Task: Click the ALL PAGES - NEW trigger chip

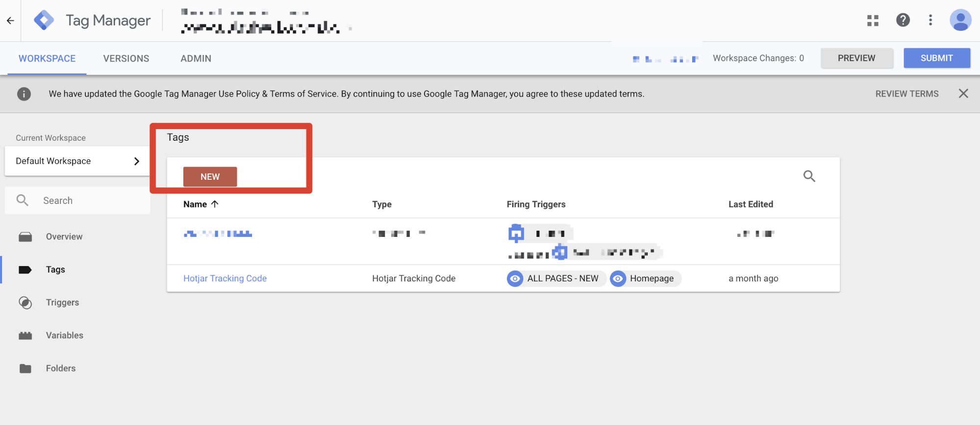Action: pos(556,278)
